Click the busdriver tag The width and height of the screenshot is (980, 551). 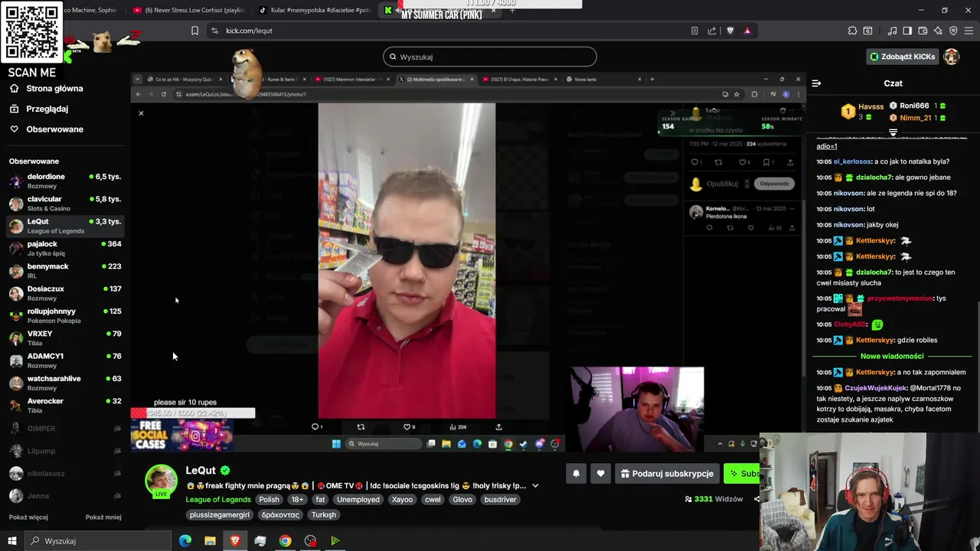click(501, 500)
